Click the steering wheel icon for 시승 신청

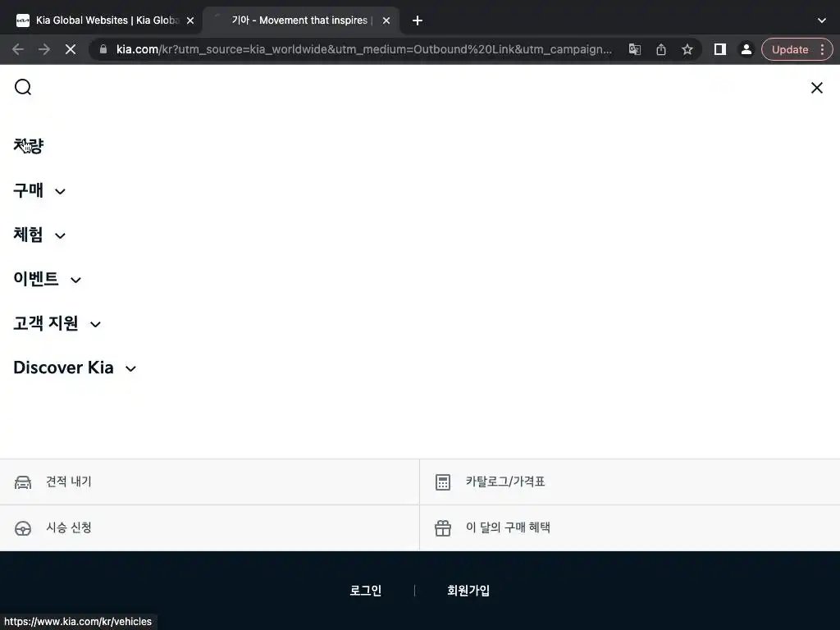(22, 528)
